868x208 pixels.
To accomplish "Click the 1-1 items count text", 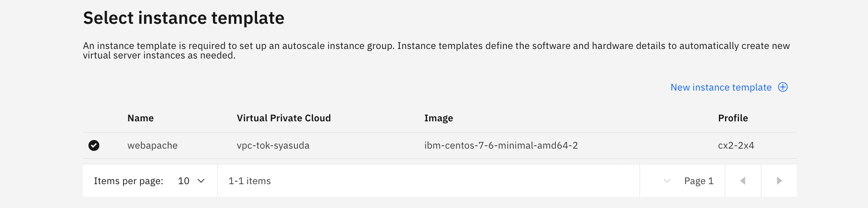I will coord(250,181).
